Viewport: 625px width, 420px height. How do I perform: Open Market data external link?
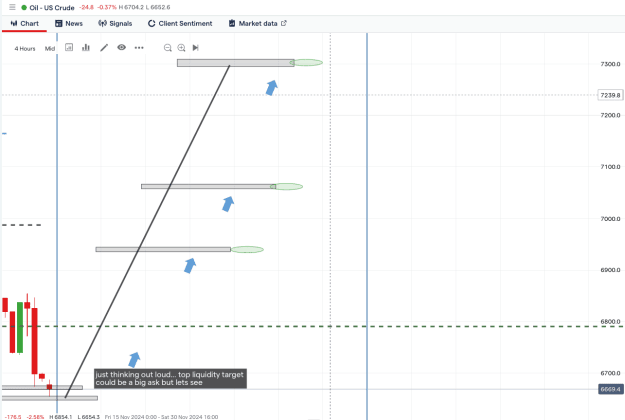pyautogui.click(x=257, y=24)
